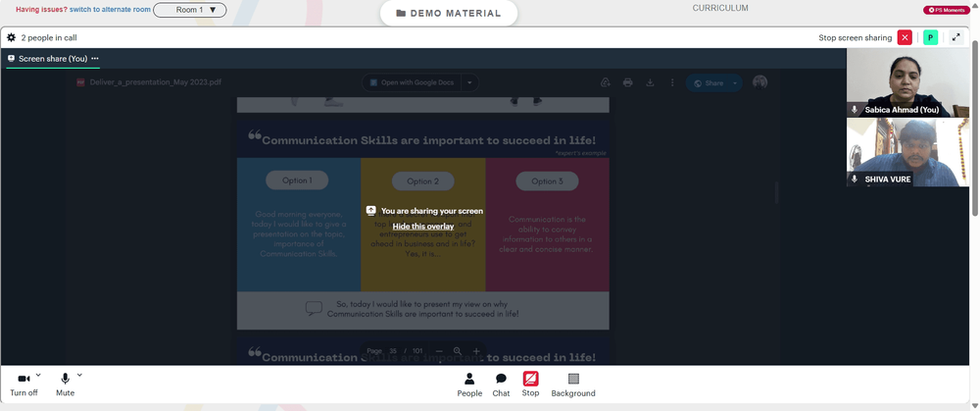Expand camera options chevron
This screenshot has width=980, height=411.
[x=38, y=376]
